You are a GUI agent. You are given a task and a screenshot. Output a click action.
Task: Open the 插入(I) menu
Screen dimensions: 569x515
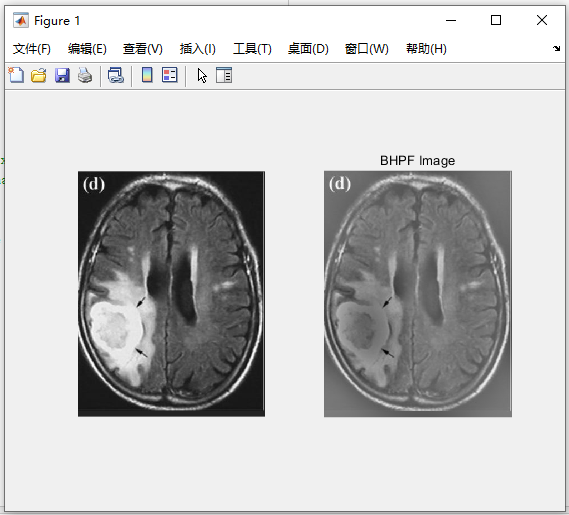coord(197,49)
